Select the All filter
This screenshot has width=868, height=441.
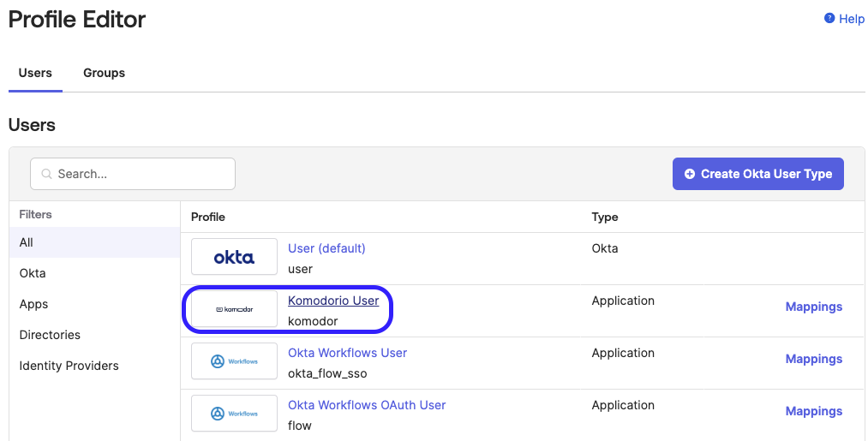[94, 242]
